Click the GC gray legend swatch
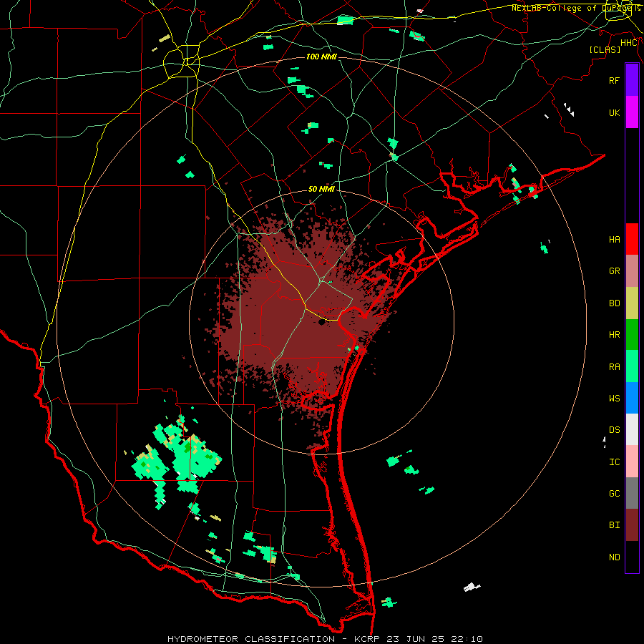 632,493
